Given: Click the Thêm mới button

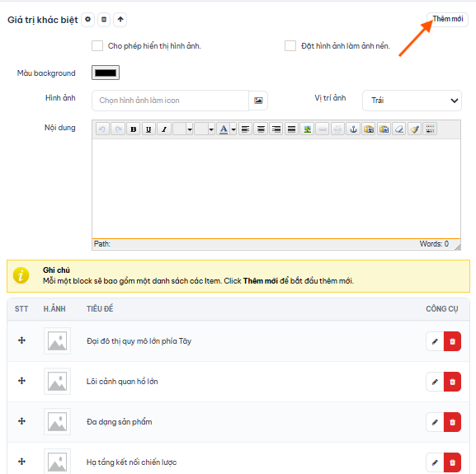Looking at the screenshot, I should (447, 20).
